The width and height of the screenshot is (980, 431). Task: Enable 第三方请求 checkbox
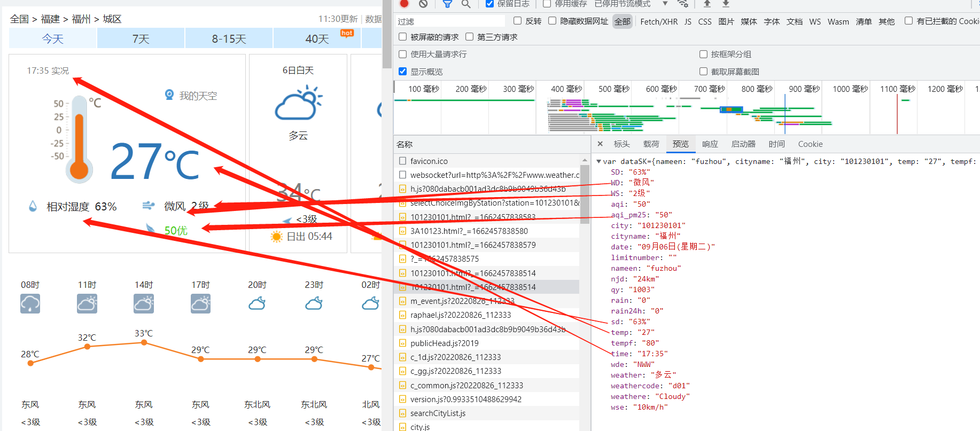pyautogui.click(x=470, y=37)
